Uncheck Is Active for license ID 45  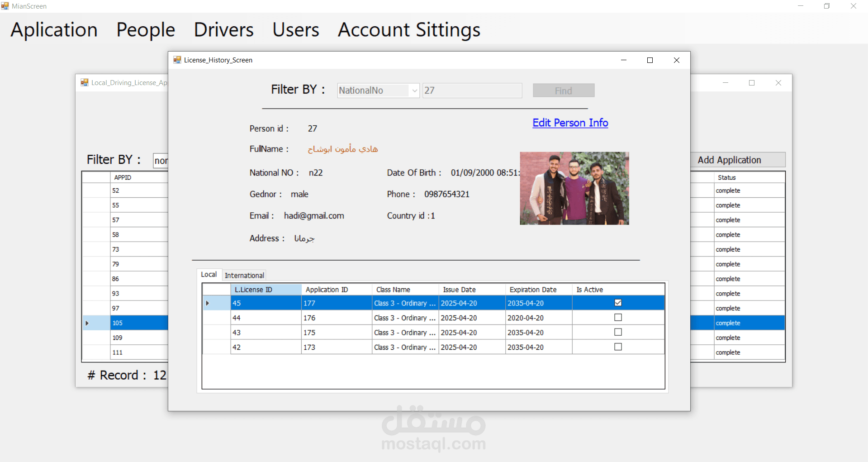(618, 302)
